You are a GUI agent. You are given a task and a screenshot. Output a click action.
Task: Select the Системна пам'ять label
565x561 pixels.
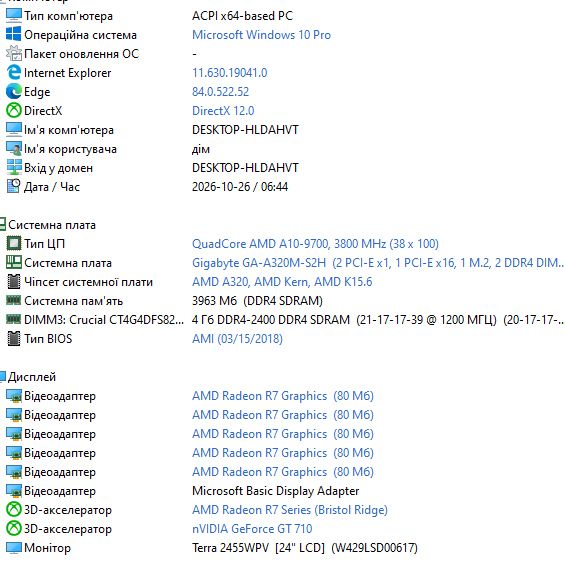coord(74,301)
